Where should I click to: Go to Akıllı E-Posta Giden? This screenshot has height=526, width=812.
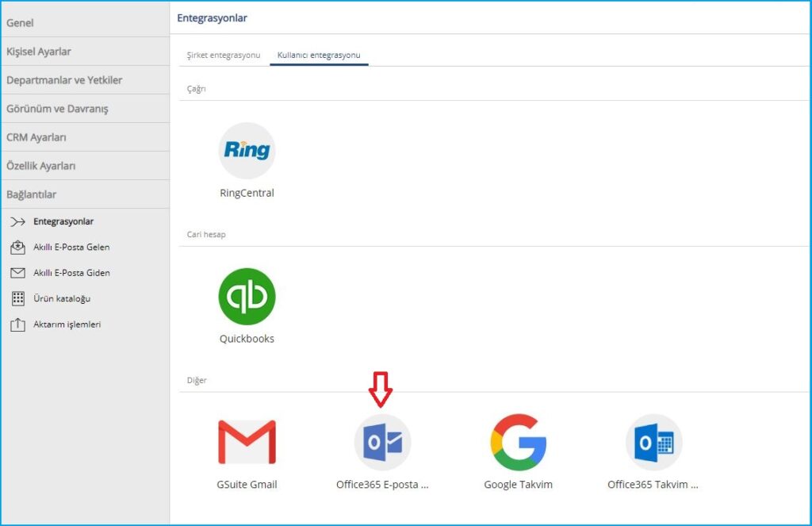tap(71, 273)
